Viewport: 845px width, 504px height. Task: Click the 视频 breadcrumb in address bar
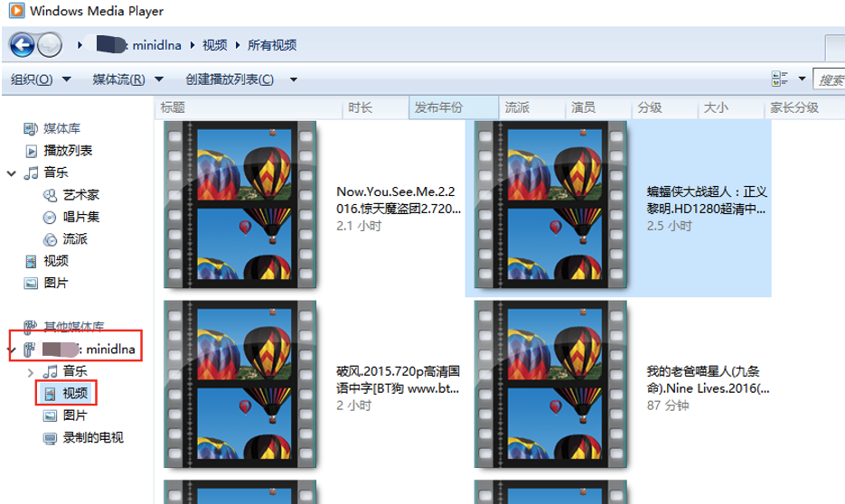[214, 45]
